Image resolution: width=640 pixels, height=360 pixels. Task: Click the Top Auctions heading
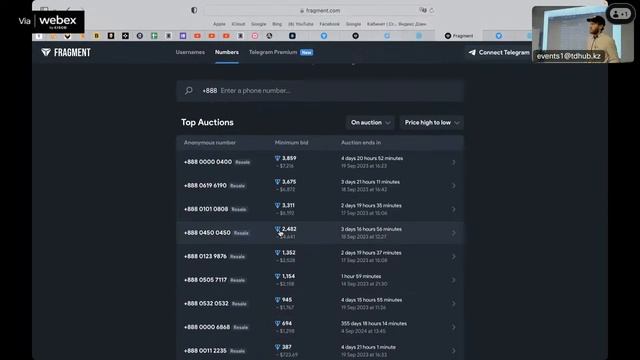pyautogui.click(x=207, y=122)
